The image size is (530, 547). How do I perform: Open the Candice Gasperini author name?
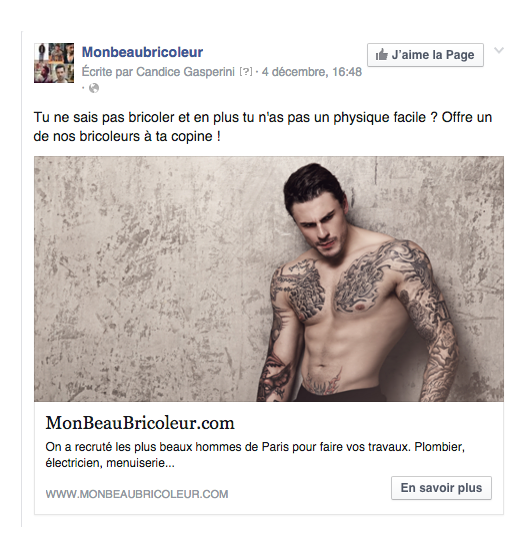tap(185, 72)
